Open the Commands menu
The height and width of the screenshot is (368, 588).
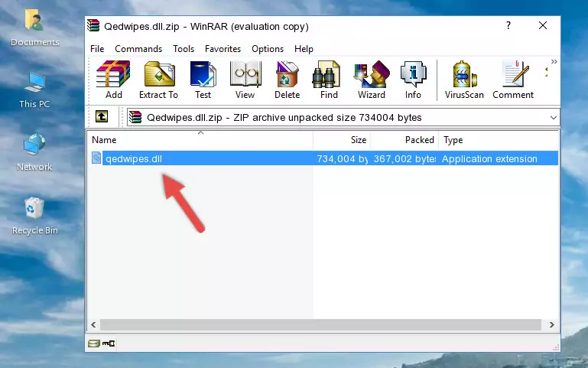point(138,49)
